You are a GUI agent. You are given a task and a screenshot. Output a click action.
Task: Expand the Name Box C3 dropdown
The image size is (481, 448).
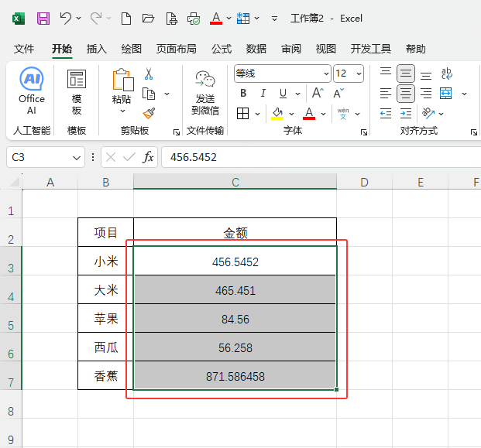coord(77,158)
